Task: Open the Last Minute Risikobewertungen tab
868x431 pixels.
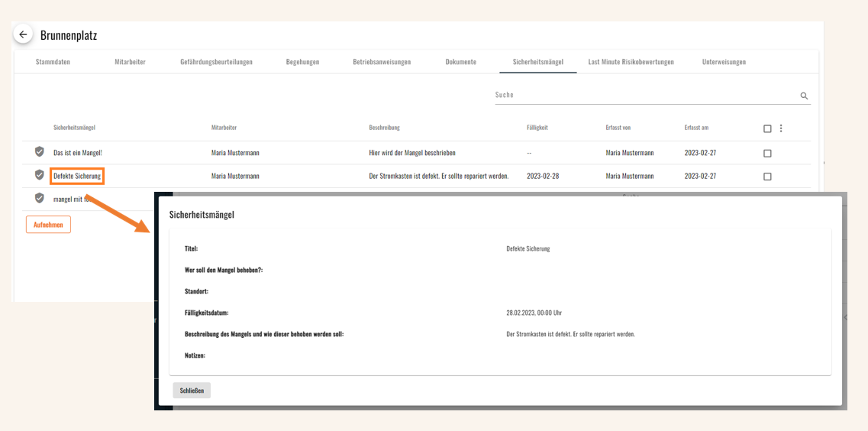Action: [x=631, y=62]
